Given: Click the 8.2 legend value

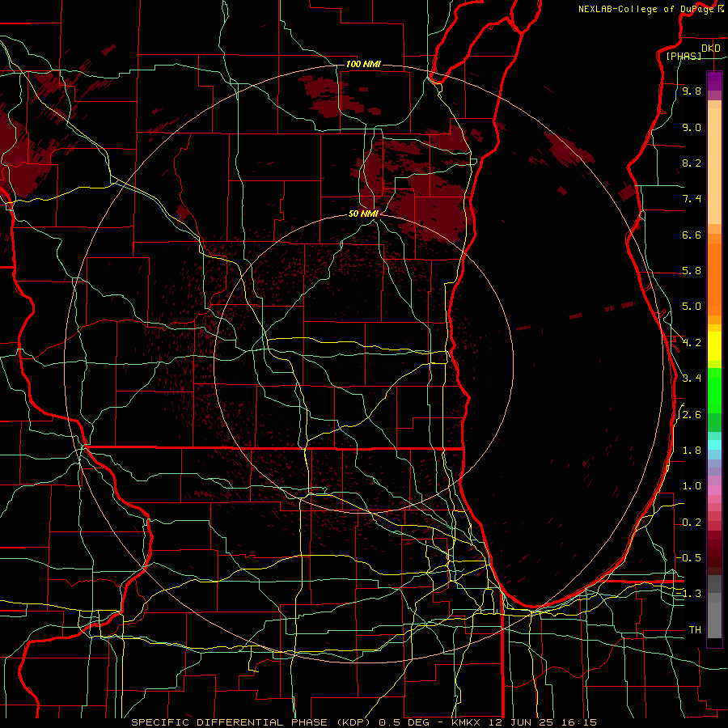Looking at the screenshot, I should click(x=692, y=163).
